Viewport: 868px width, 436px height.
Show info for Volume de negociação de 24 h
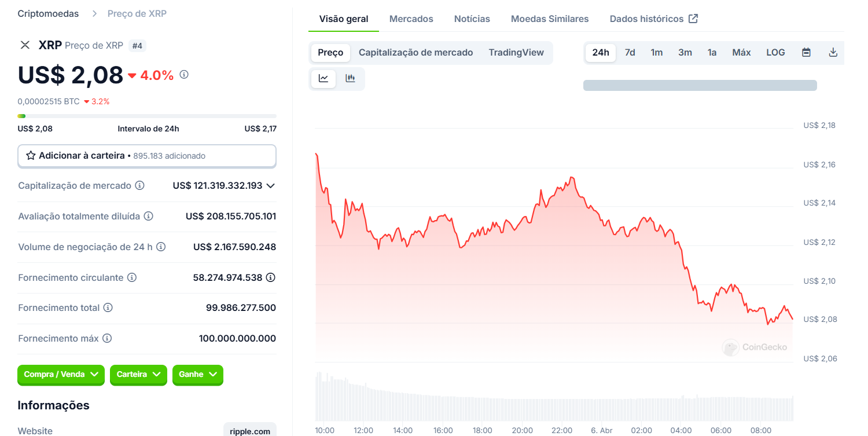point(161,247)
